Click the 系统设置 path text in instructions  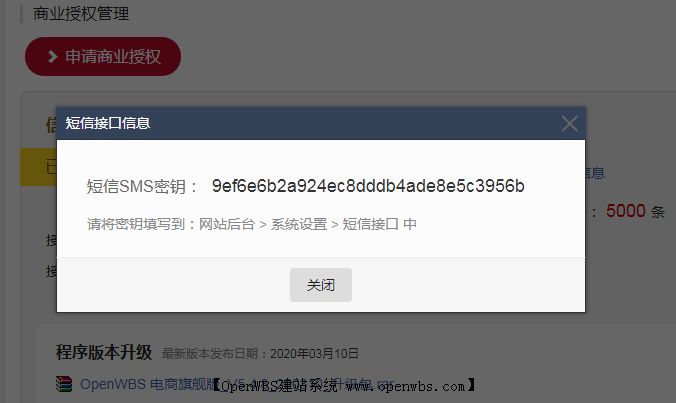pos(299,224)
